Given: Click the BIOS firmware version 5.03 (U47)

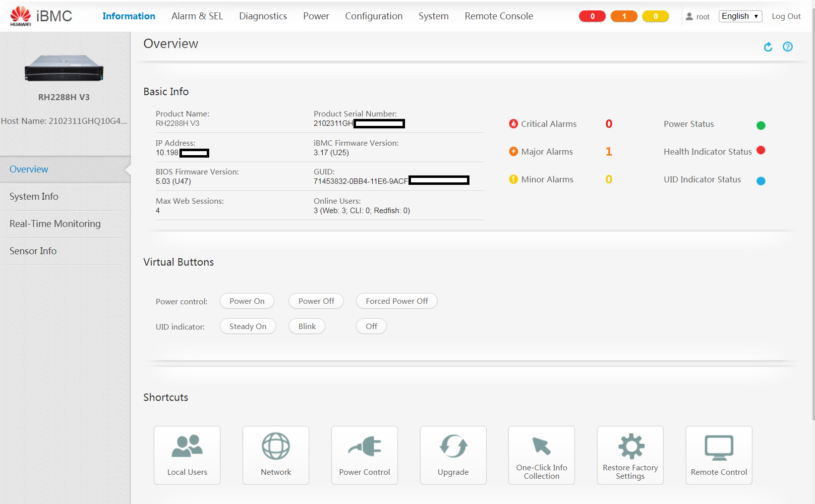Looking at the screenshot, I should point(173,181).
